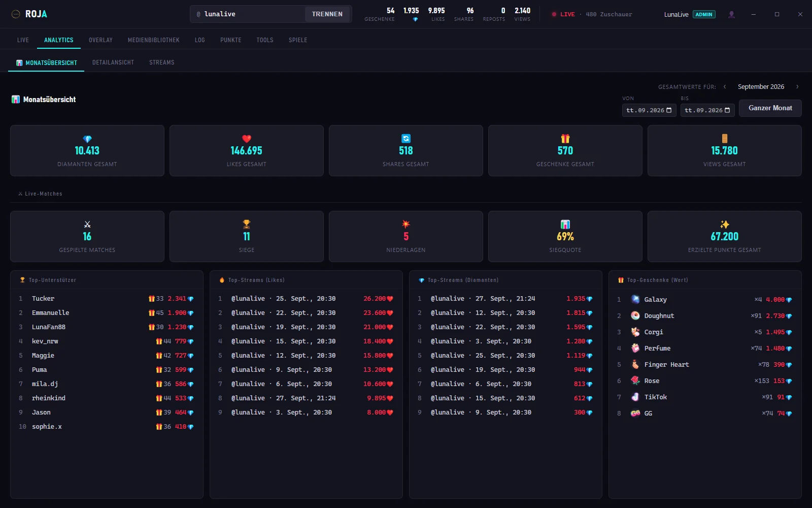This screenshot has width=812, height=508.
Task: Select the likes stream with 26.200
Action: point(306,299)
